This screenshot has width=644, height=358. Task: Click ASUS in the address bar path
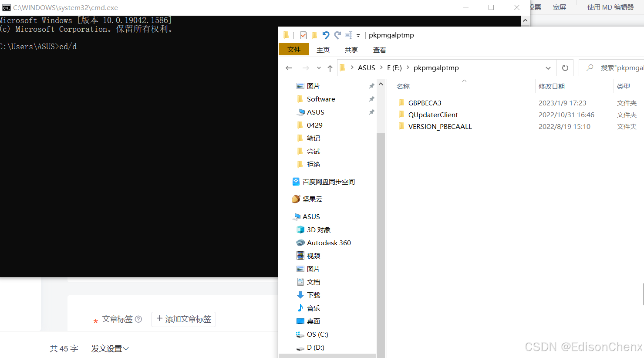(367, 68)
